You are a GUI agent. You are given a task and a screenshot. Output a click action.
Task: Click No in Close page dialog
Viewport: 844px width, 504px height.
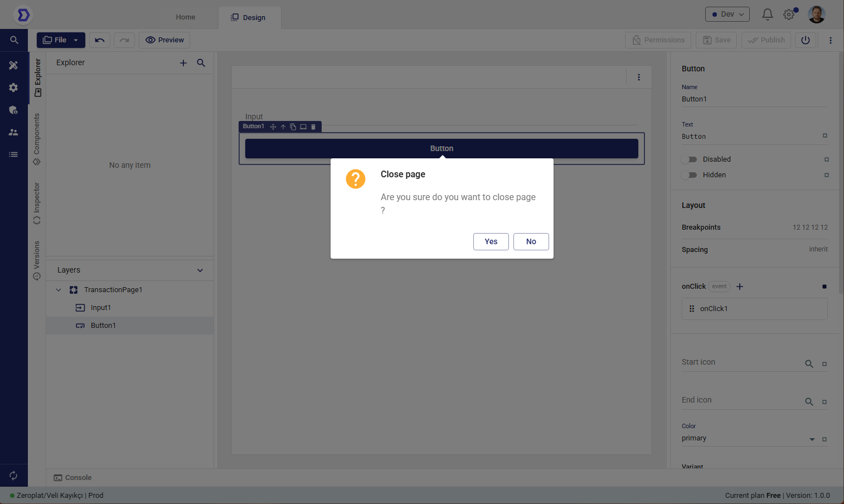(531, 241)
